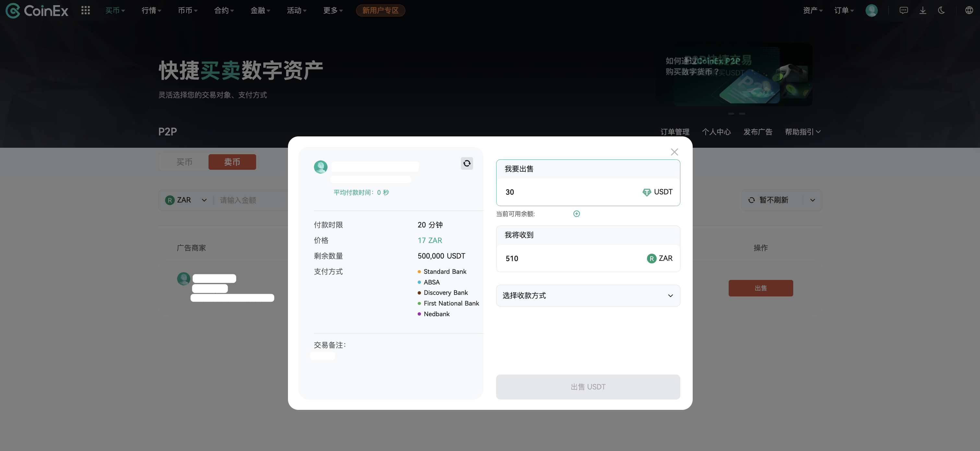Close the sell USDT dialog

coord(675,152)
